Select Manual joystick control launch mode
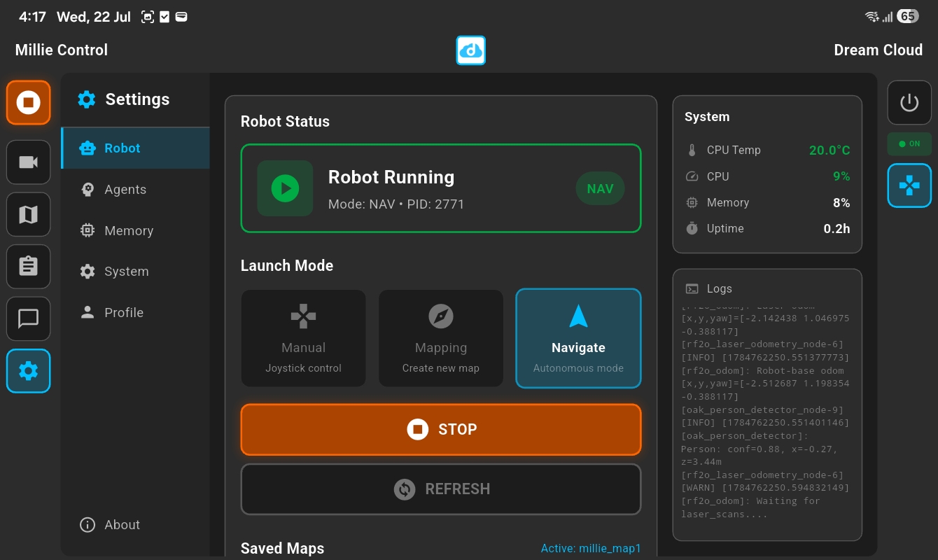 pos(304,338)
